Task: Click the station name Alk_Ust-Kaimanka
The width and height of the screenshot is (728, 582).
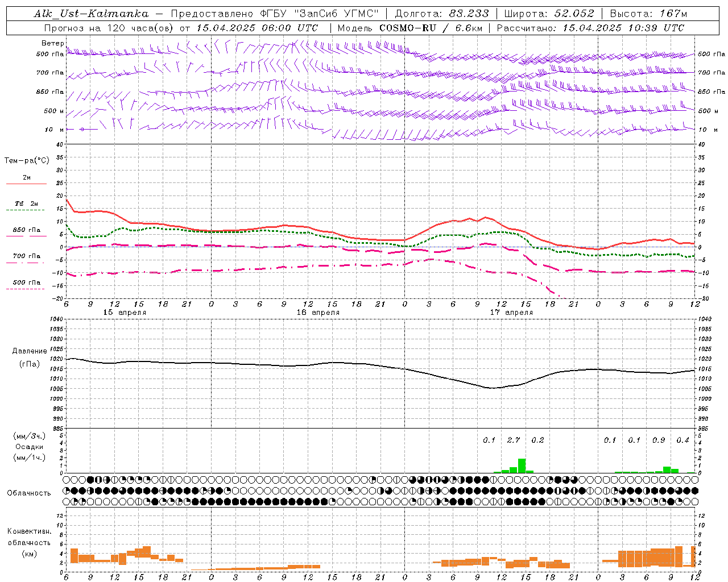Action: click(91, 14)
